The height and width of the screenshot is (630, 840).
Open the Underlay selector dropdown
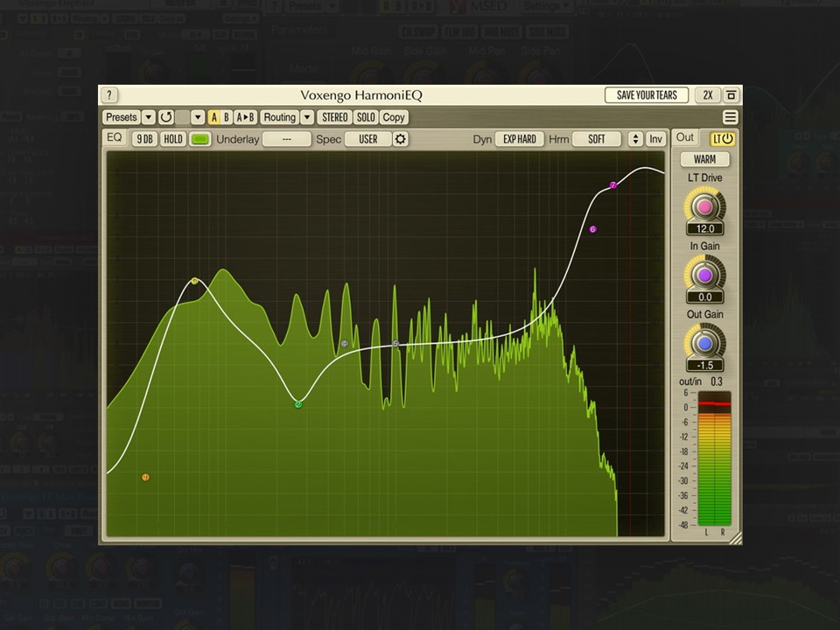click(x=287, y=139)
